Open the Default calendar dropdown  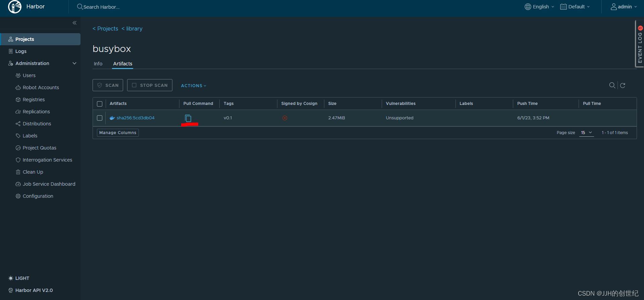575,7
